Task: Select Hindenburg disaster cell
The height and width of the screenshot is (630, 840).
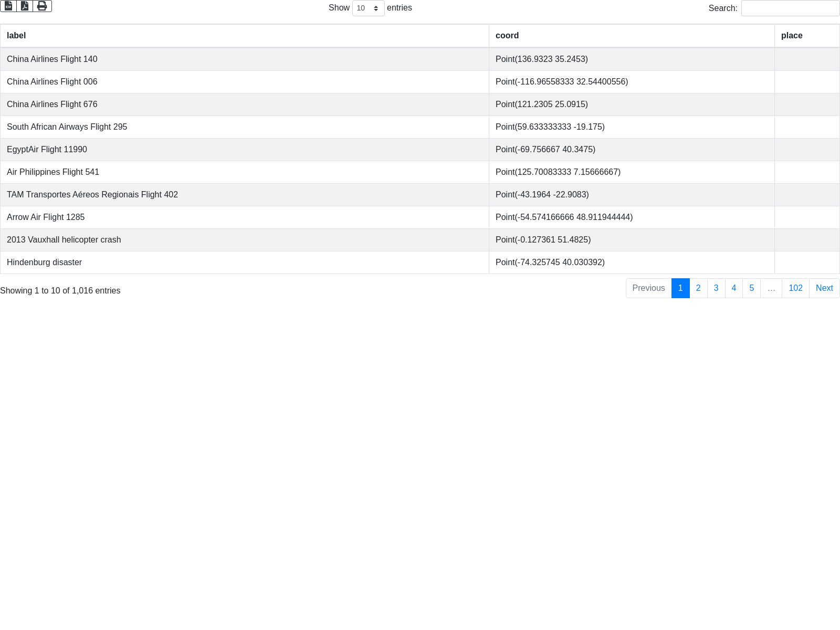Action: click(245, 262)
